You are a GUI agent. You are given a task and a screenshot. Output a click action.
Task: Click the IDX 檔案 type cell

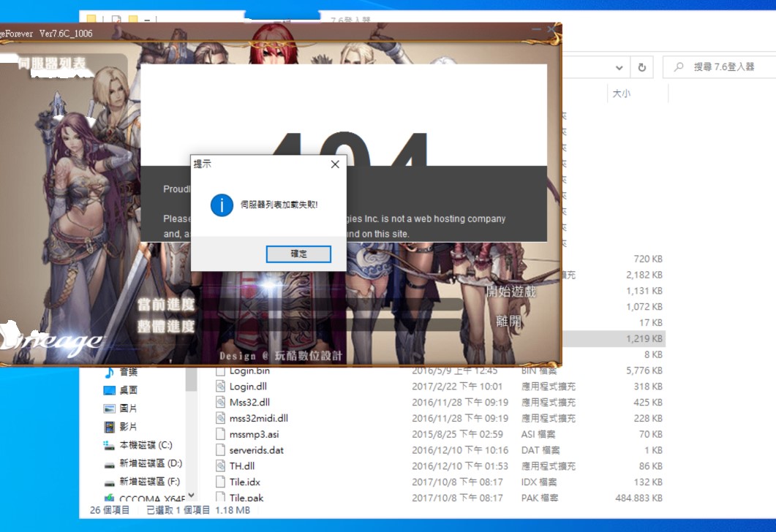pyautogui.click(x=539, y=482)
